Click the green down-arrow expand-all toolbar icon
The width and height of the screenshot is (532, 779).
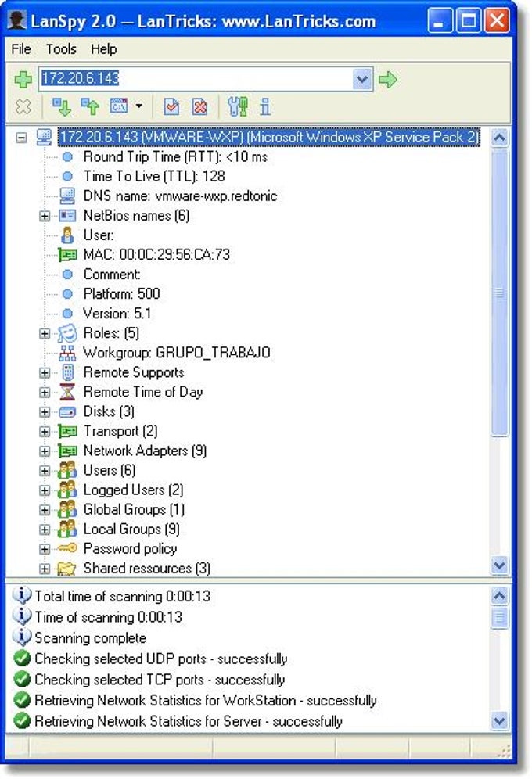click(62, 106)
